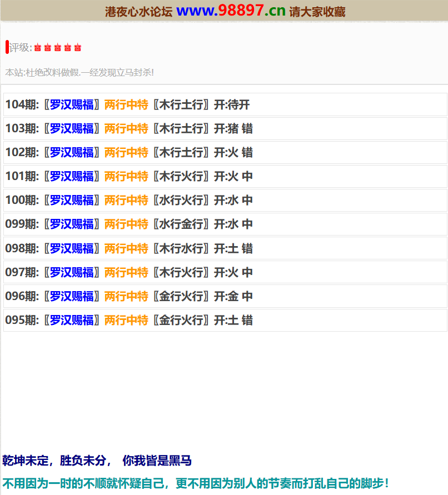448x495 pixels.
Task: Select the 095期 row at list bottom
Action: tap(225, 320)
